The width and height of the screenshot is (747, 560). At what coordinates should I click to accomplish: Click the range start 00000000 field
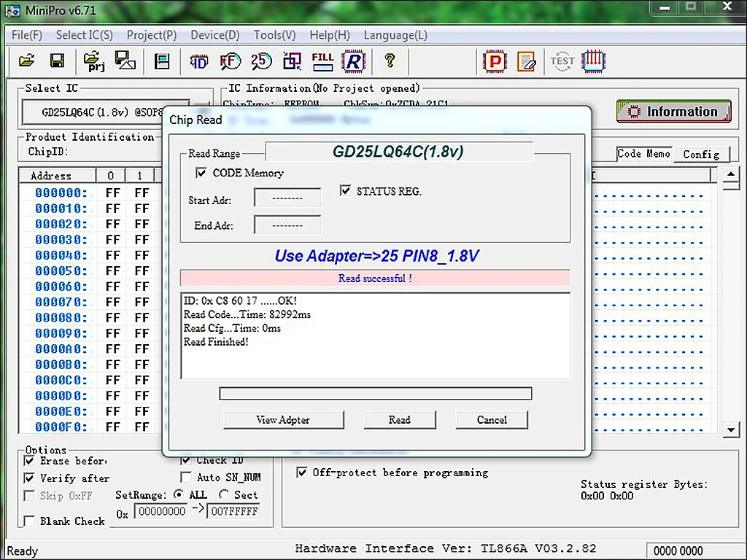(x=161, y=511)
